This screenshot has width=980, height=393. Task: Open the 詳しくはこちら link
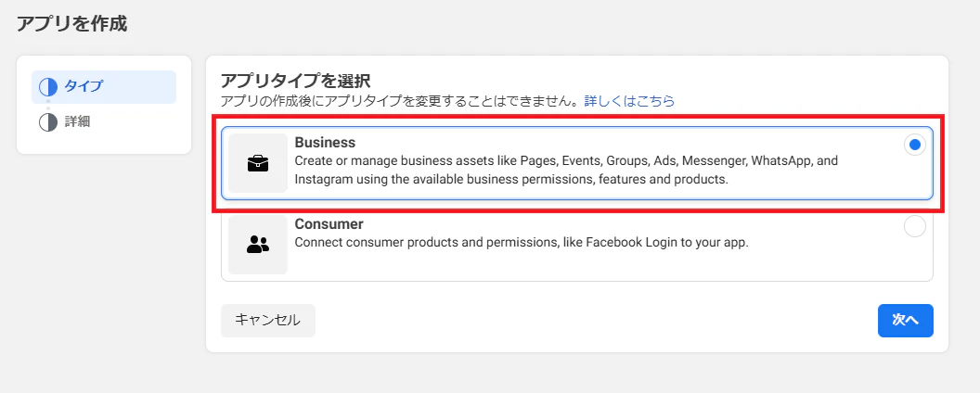click(x=629, y=101)
